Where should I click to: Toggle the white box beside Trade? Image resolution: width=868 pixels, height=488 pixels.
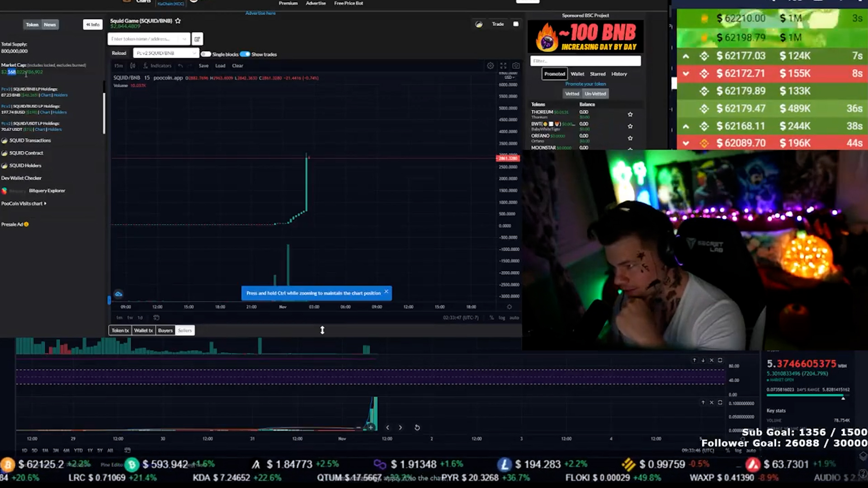click(x=516, y=24)
